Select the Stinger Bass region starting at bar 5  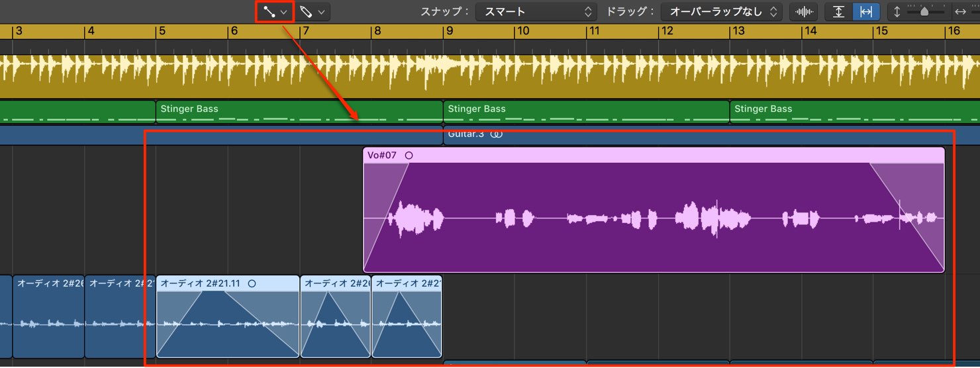coord(299,112)
